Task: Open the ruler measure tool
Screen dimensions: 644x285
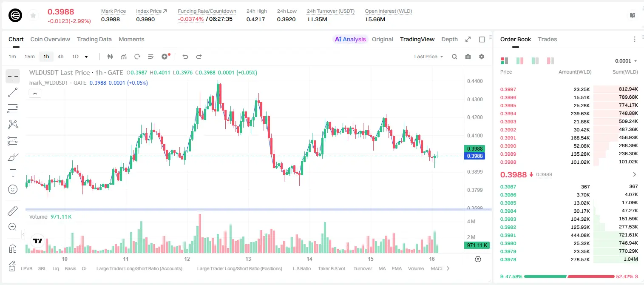Action: coord(13,211)
